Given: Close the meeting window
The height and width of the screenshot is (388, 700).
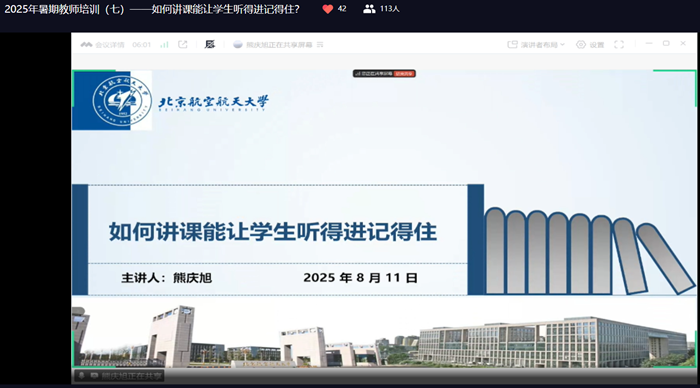Looking at the screenshot, I should [683, 43].
